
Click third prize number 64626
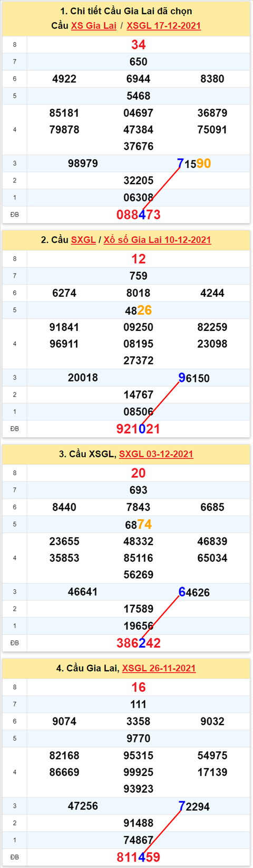pyautogui.click(x=194, y=592)
